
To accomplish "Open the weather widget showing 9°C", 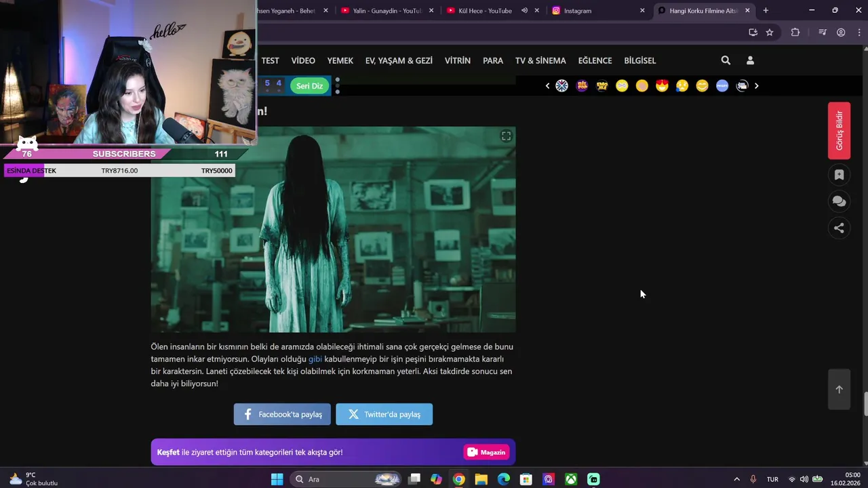I will [34, 479].
